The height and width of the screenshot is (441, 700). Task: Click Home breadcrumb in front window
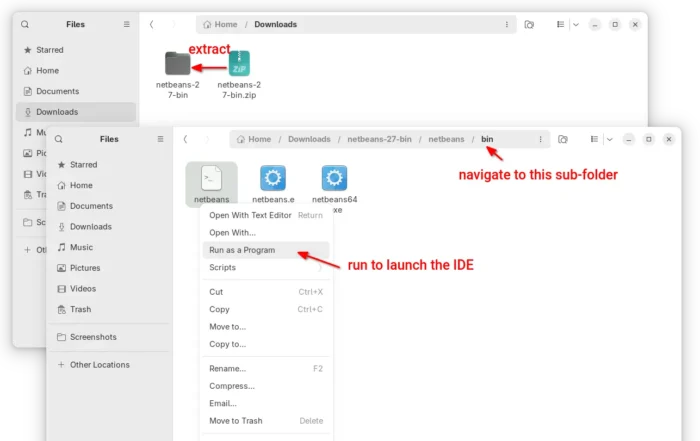[254, 139]
